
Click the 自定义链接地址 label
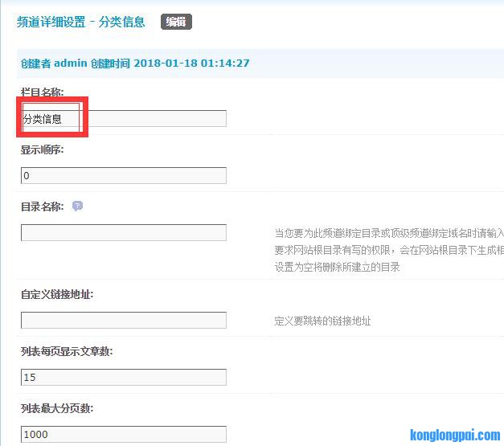tap(56, 294)
